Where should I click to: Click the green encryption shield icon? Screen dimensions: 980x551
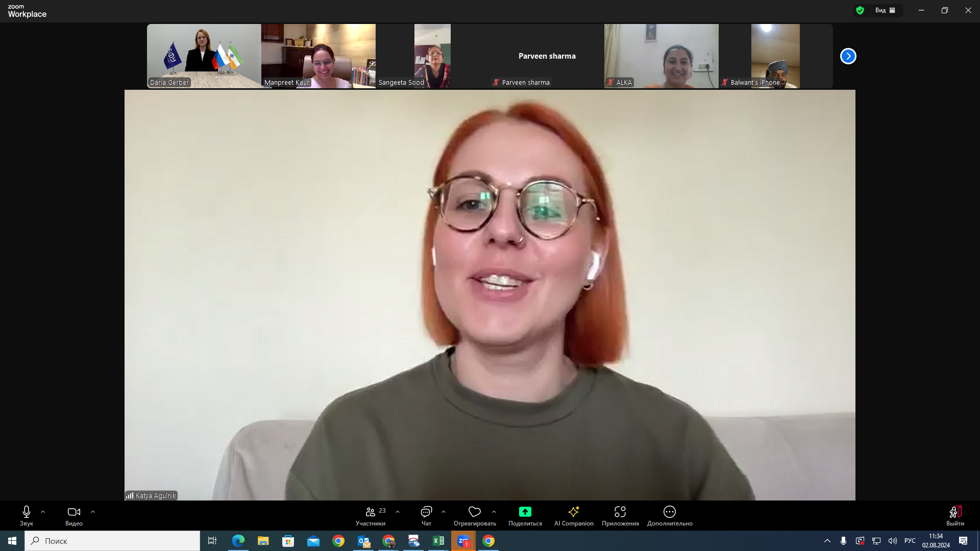[860, 10]
